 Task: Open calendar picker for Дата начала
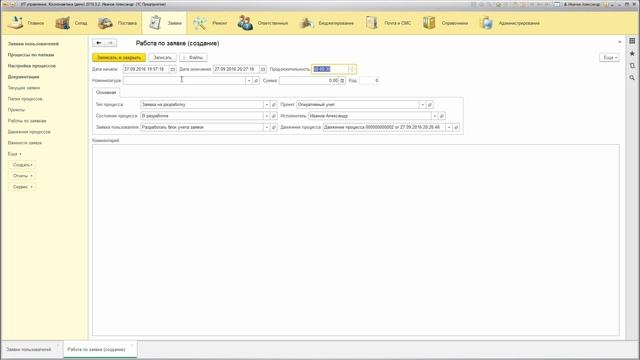tap(173, 69)
